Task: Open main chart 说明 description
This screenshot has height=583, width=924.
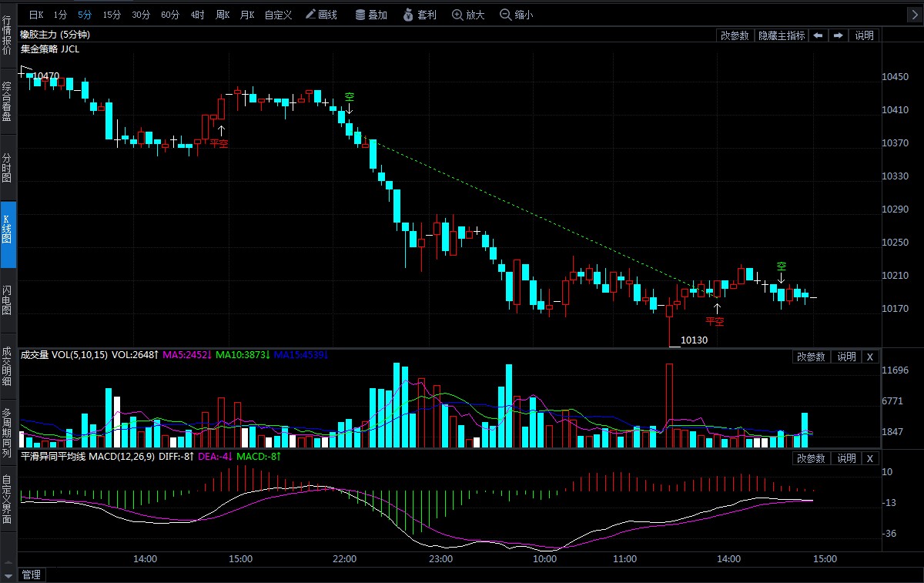Action: coord(865,35)
